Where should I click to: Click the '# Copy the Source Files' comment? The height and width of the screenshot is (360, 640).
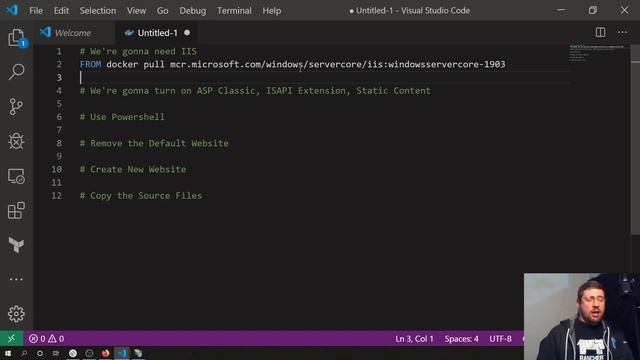(141, 196)
